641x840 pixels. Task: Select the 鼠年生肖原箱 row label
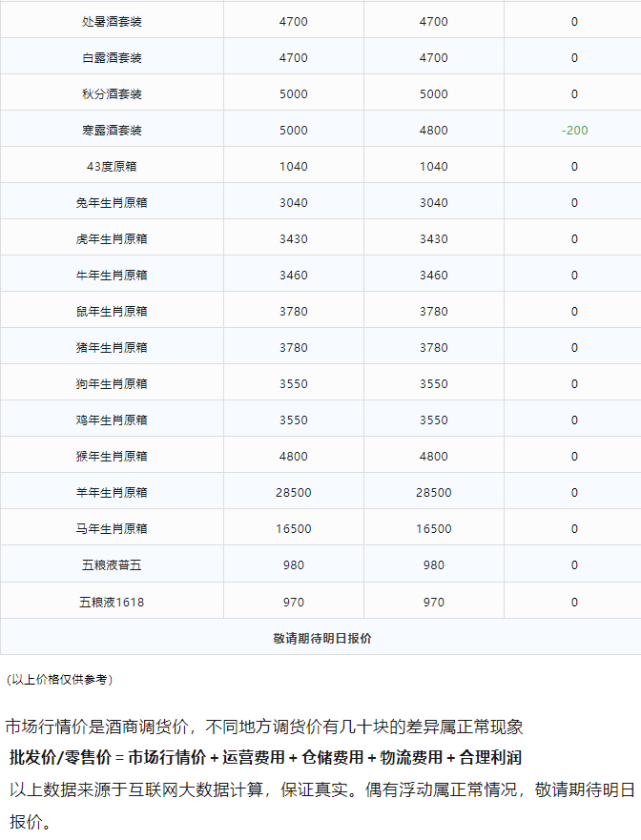(112, 311)
